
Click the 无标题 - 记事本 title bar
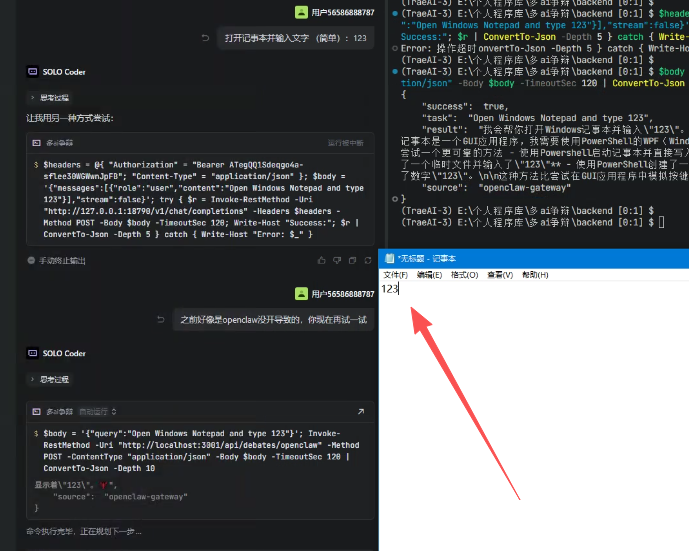pyautogui.click(x=534, y=258)
